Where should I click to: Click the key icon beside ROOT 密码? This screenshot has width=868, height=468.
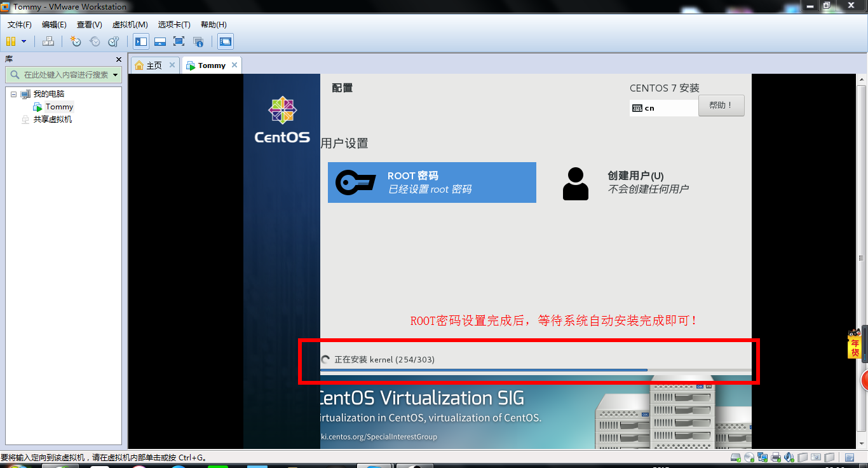point(356,182)
